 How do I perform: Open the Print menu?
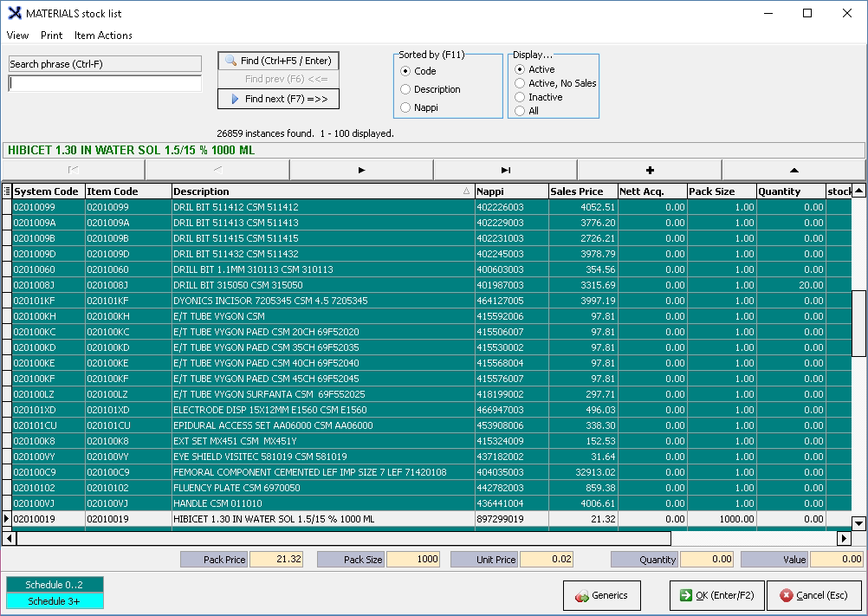(x=51, y=36)
